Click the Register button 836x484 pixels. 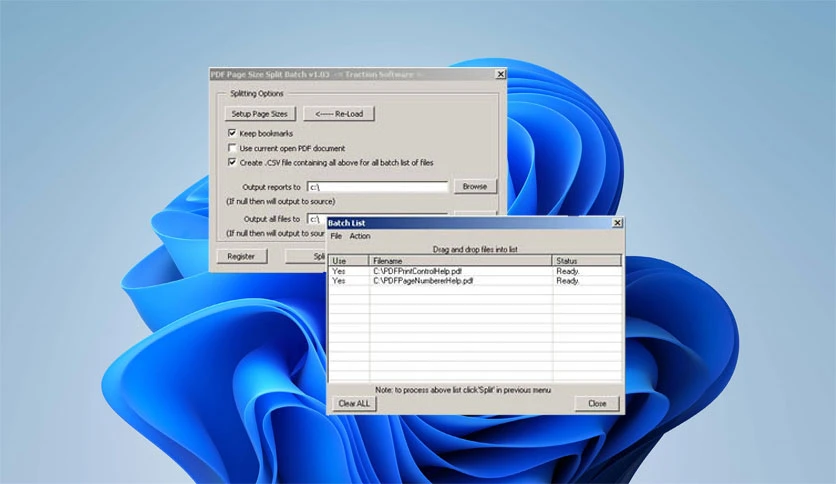(x=241, y=256)
